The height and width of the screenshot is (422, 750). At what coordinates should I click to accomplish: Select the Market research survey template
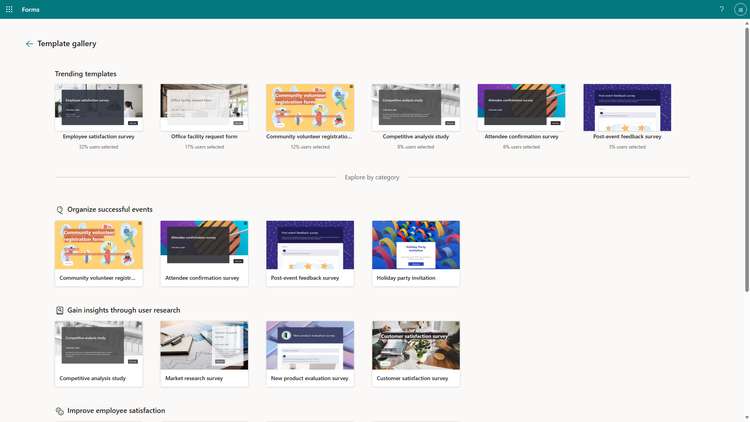coord(204,354)
